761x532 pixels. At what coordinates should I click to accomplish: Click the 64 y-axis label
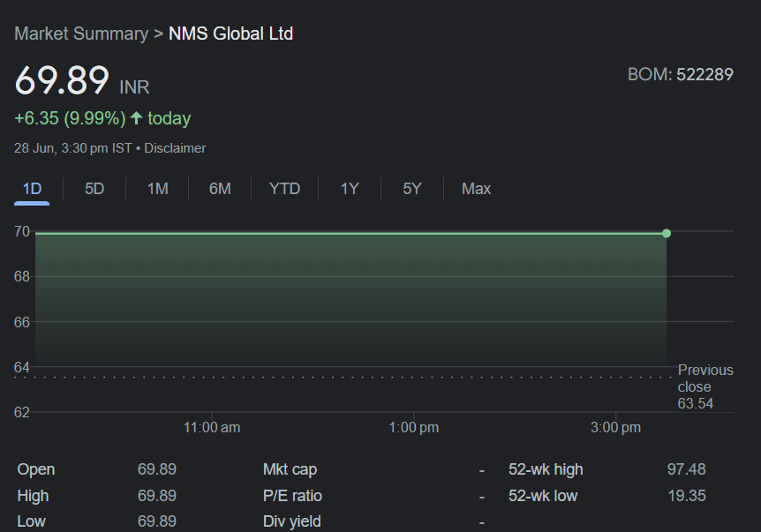pos(22,367)
